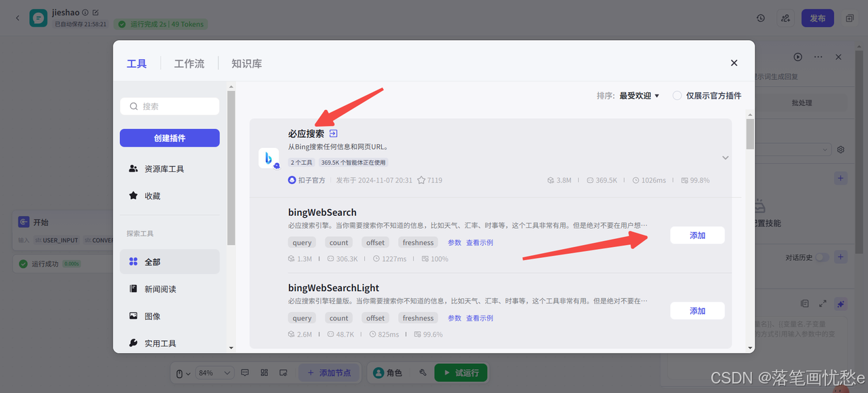The height and width of the screenshot is (393, 868).
Task: Open 资源库工具 in sidebar
Action: 170,168
